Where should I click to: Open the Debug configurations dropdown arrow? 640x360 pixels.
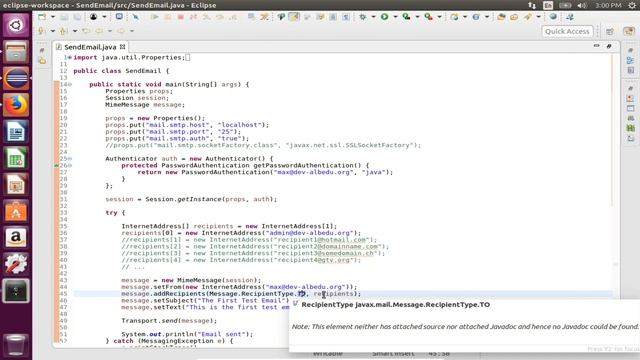[373, 17]
